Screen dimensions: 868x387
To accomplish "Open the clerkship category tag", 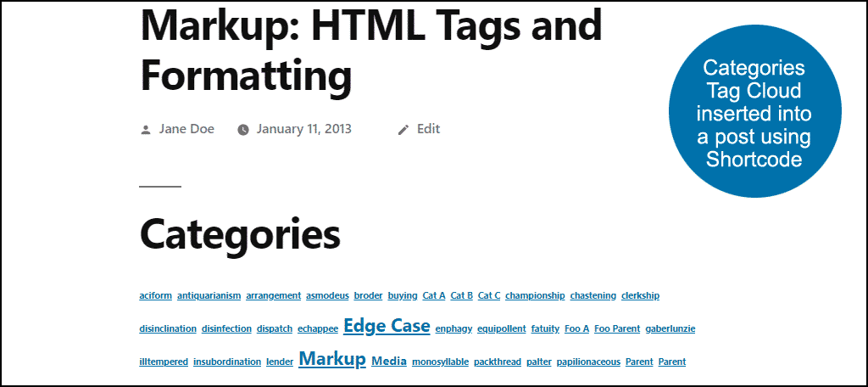I will [x=641, y=295].
